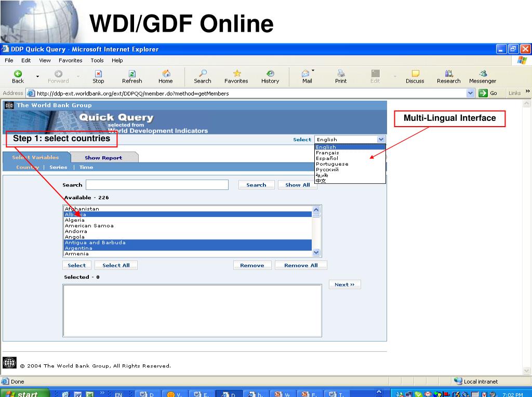
Task: Go to Home via the toolbar icon
Action: click(166, 74)
